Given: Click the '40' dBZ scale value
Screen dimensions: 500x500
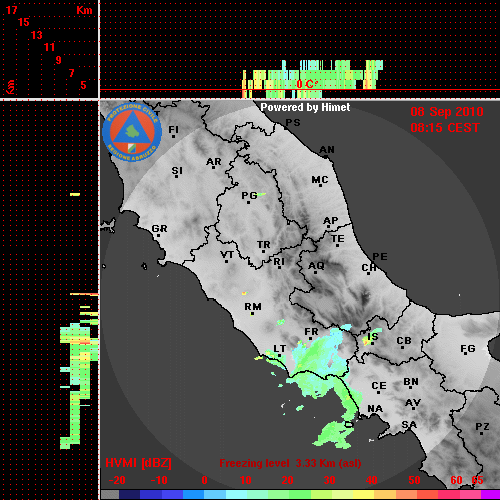Looking at the screenshot, I should click(372, 480).
